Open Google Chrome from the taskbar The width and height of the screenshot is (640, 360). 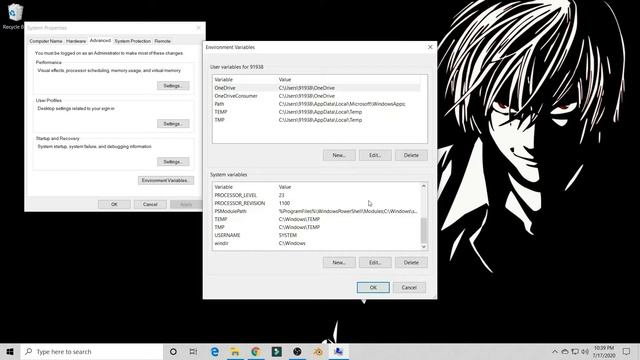pyautogui.click(x=256, y=351)
